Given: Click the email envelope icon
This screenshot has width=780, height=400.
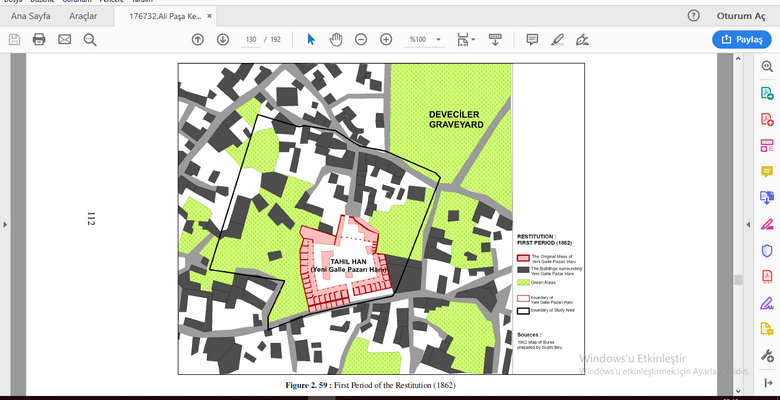Looking at the screenshot, I should (x=65, y=39).
